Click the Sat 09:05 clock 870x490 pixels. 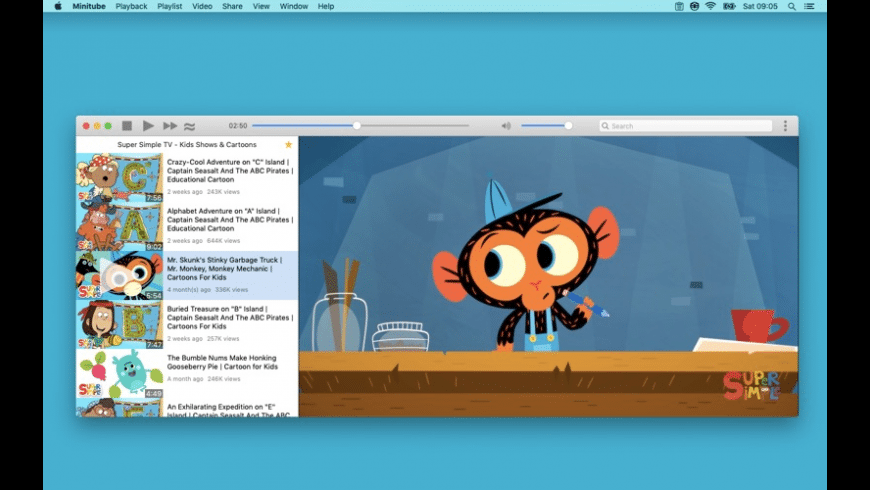coord(760,6)
